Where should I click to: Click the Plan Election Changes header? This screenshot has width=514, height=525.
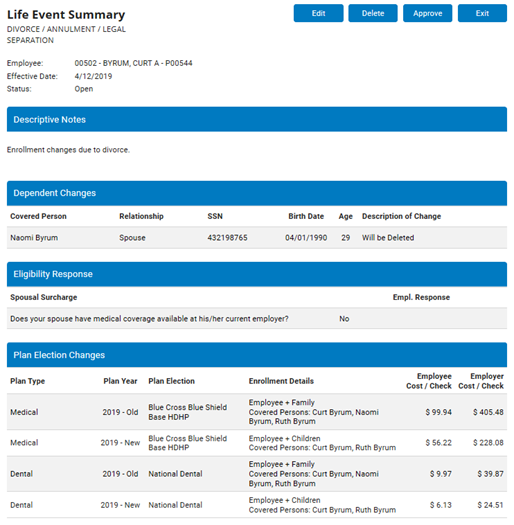click(257, 355)
